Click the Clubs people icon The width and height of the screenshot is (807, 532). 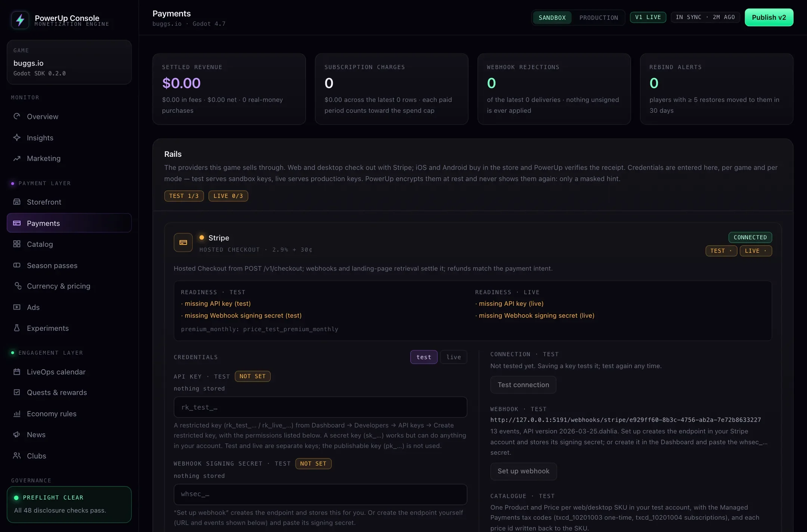[x=17, y=455]
